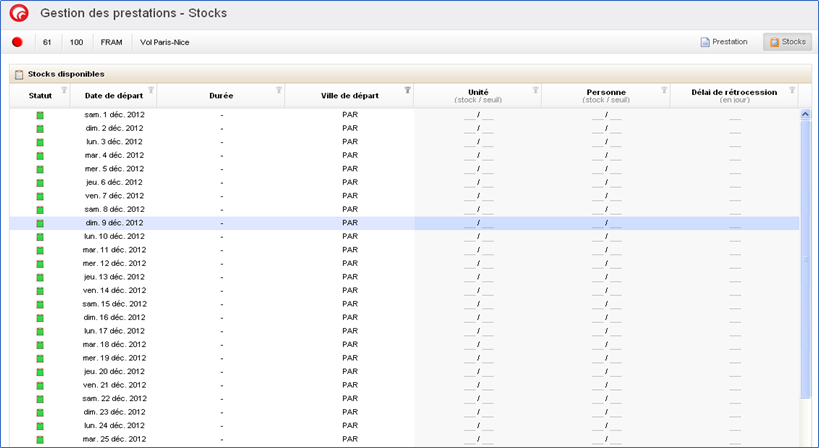Filter by Ville de départ column

coord(407,91)
